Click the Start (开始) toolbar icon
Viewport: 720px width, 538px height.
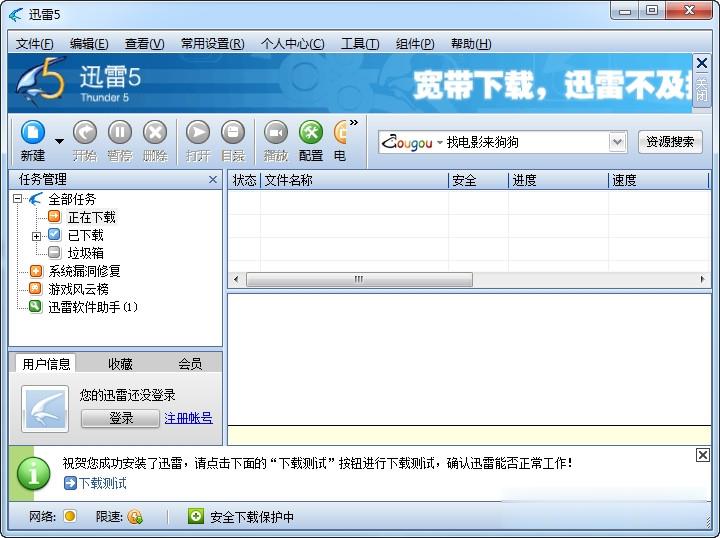point(85,140)
